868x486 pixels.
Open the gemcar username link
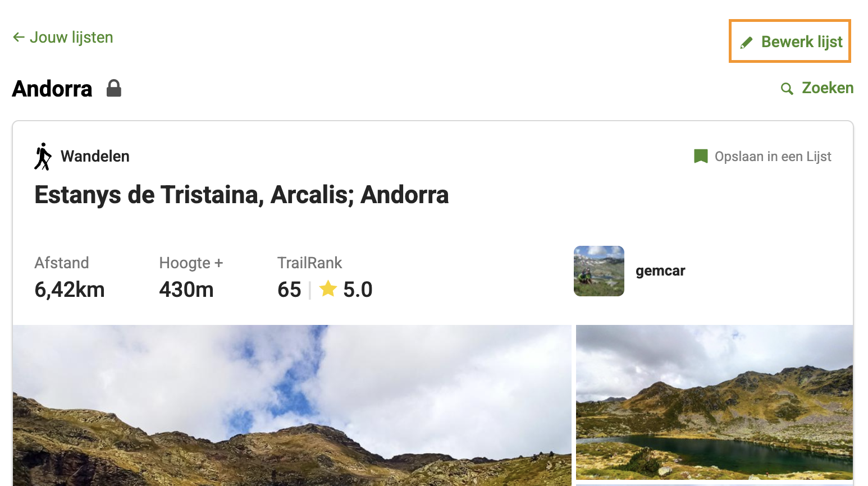coord(660,270)
